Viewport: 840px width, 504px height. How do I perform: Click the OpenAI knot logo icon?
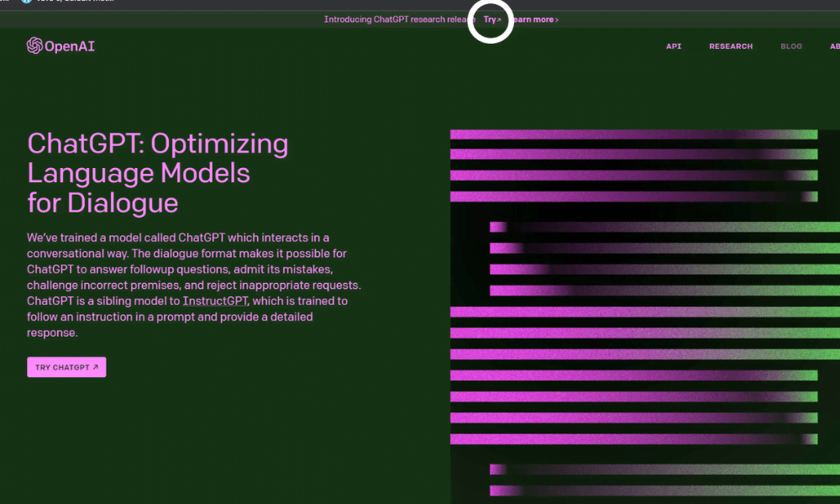(34, 45)
